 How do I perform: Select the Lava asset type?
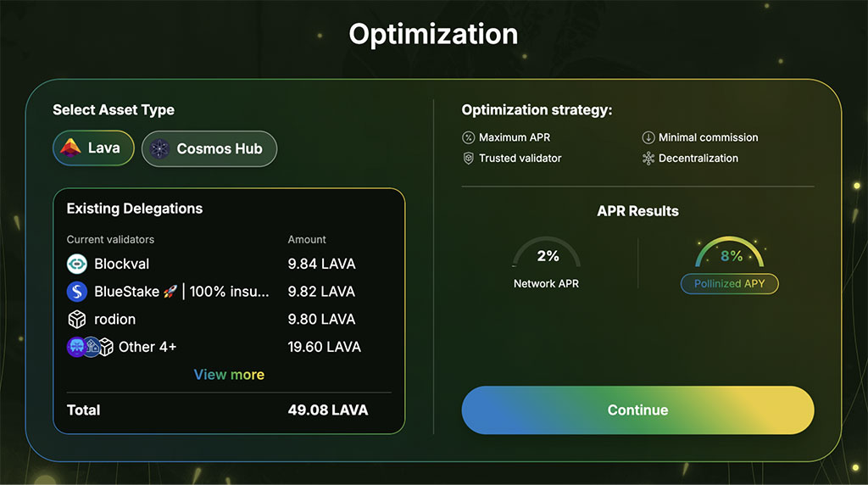click(93, 148)
